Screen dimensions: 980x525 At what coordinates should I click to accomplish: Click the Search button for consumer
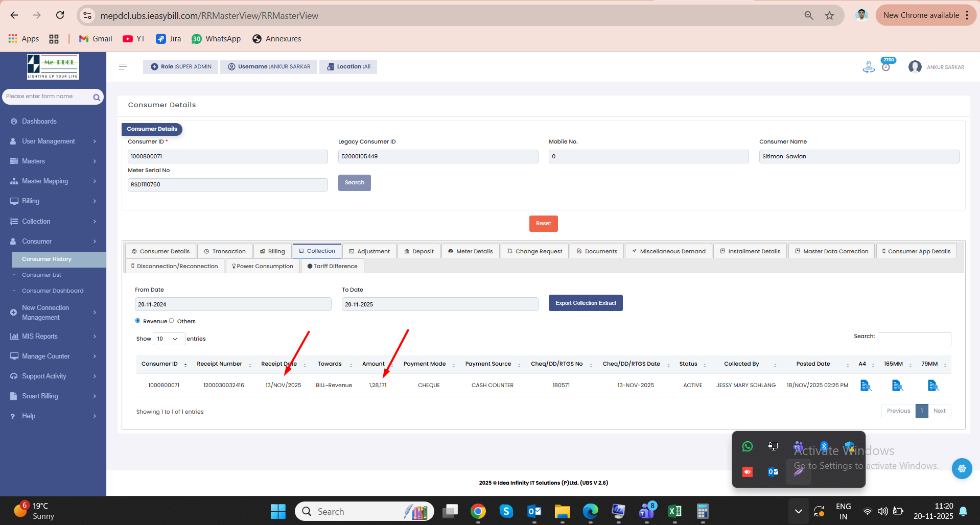355,183
